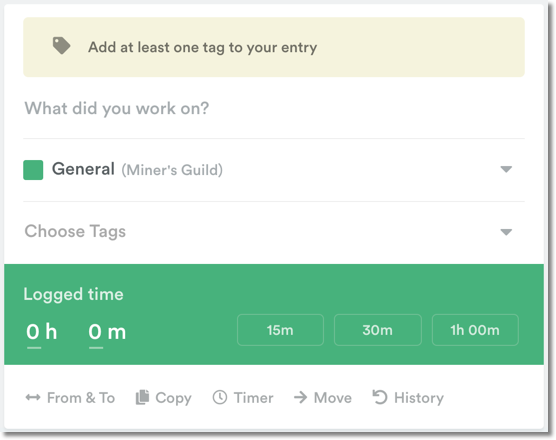Select the 15m quick time button
Screen dimensions: 556x440
(280, 330)
